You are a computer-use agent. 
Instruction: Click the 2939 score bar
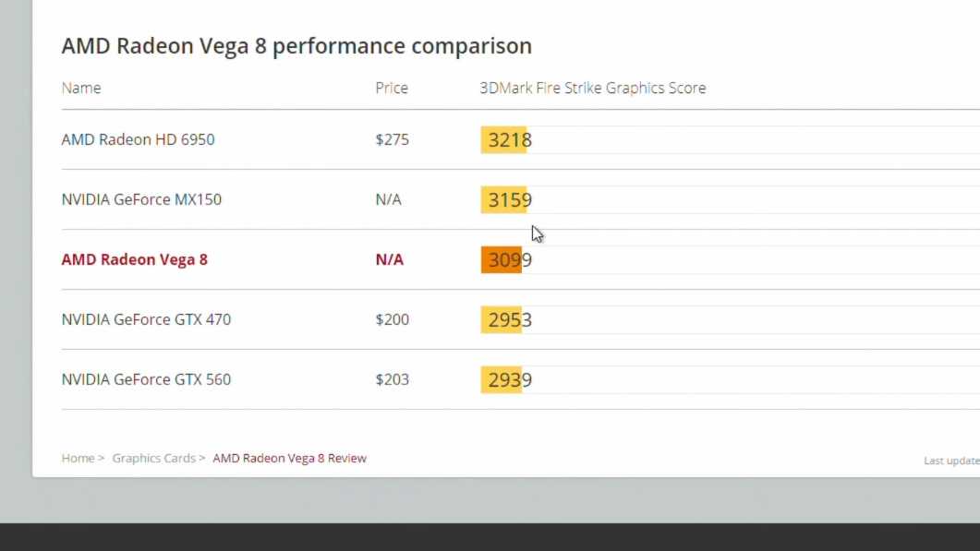click(502, 380)
